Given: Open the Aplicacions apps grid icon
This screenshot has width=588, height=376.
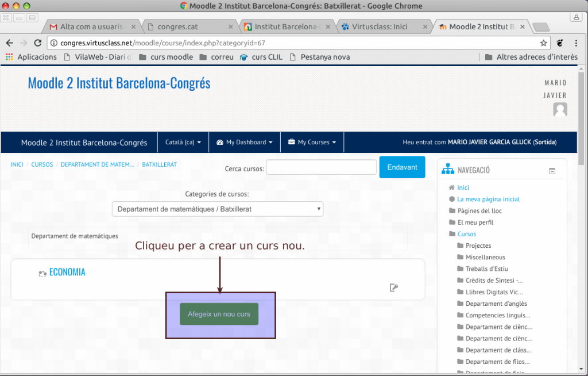Looking at the screenshot, I should point(9,57).
